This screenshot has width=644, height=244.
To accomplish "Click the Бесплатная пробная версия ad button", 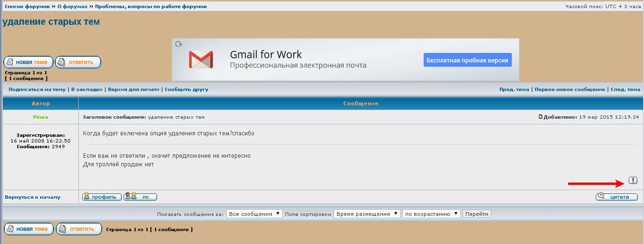I will point(467,60).
